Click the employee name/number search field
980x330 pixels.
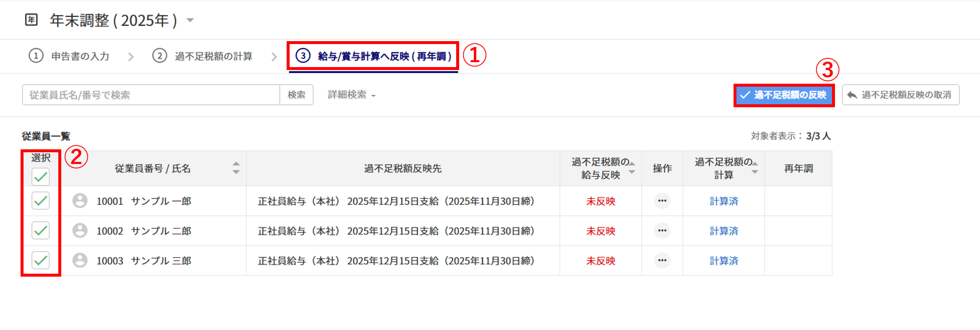pyautogui.click(x=151, y=95)
